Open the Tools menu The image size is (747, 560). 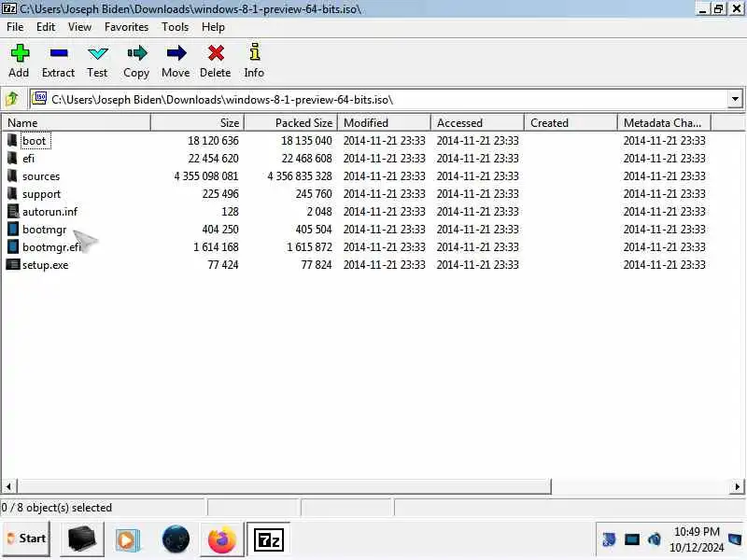[x=175, y=27]
